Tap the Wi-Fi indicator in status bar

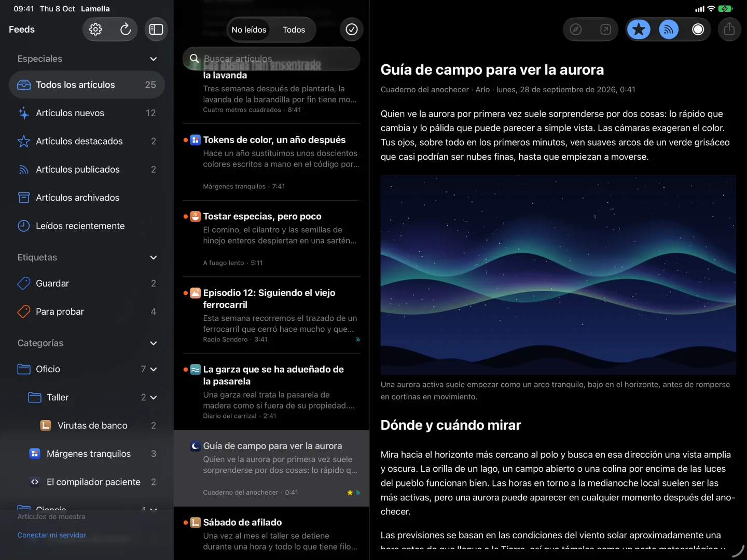[711, 9]
